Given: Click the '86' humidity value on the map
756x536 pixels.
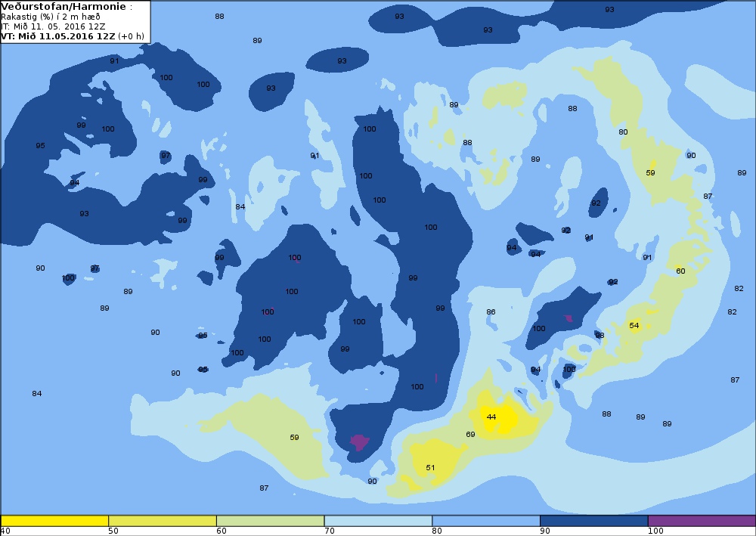Looking at the screenshot, I should [491, 312].
